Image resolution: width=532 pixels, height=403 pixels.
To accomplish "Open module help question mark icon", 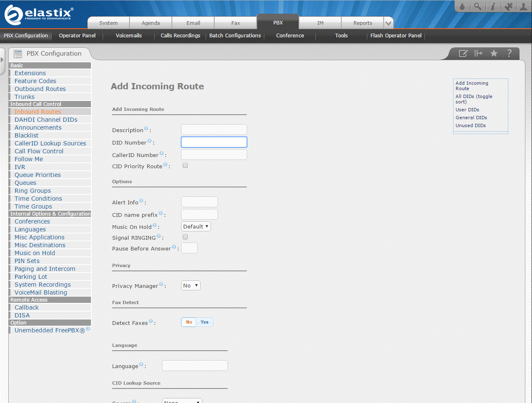I will point(509,53).
